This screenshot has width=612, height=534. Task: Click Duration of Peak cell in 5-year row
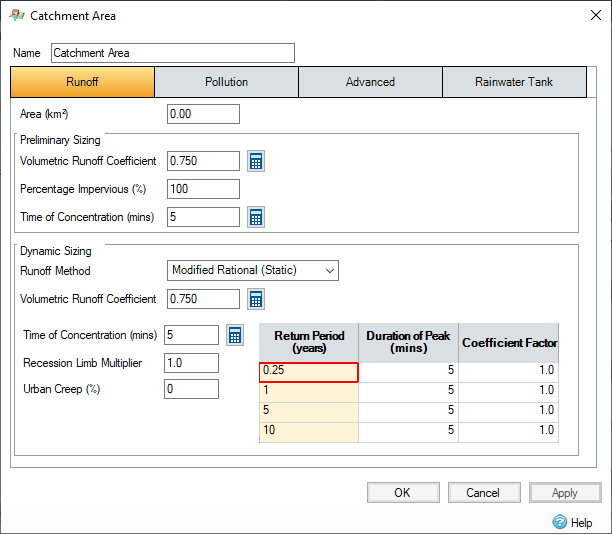coord(408,412)
